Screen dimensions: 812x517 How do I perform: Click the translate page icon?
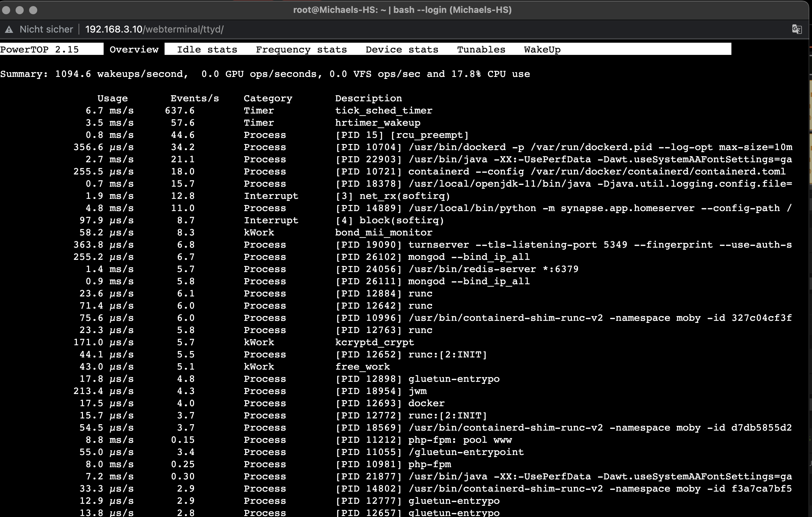[797, 29]
